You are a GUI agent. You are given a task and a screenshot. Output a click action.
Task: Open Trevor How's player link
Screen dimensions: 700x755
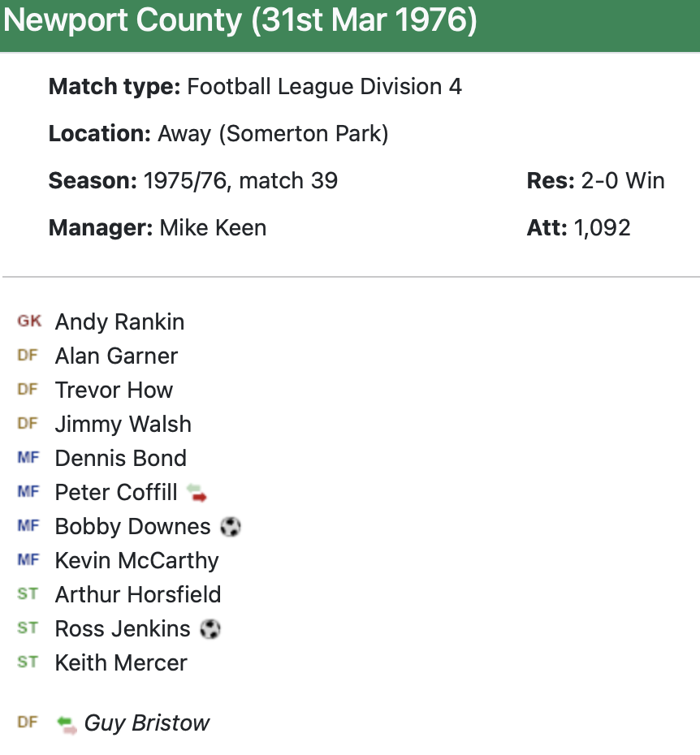114,390
